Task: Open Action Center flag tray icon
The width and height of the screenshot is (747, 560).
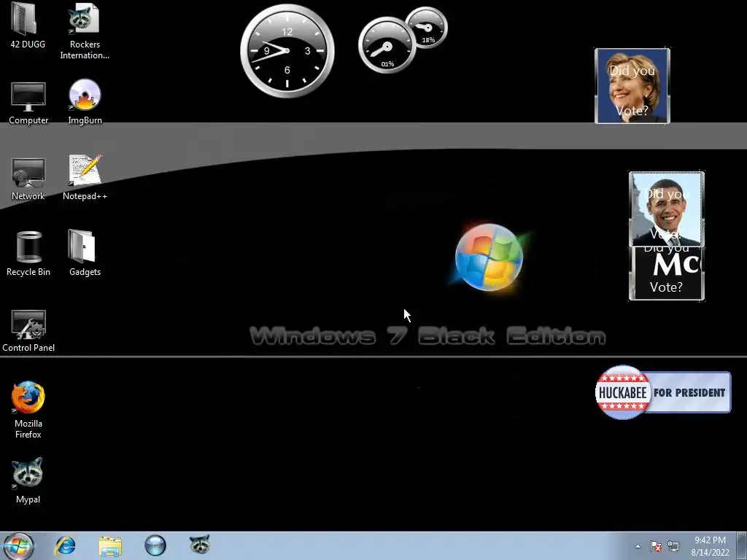Action: tap(656, 546)
